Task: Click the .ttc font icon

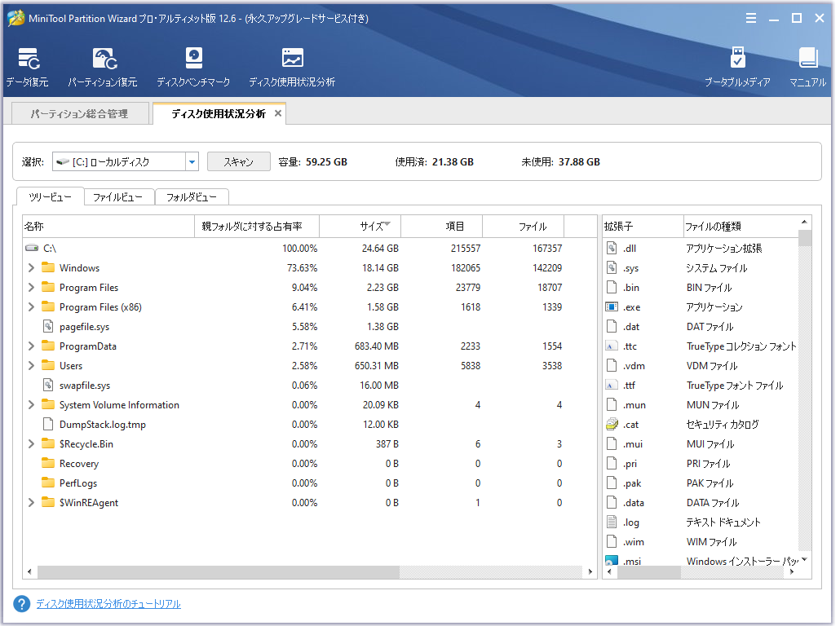Action: 612,346
